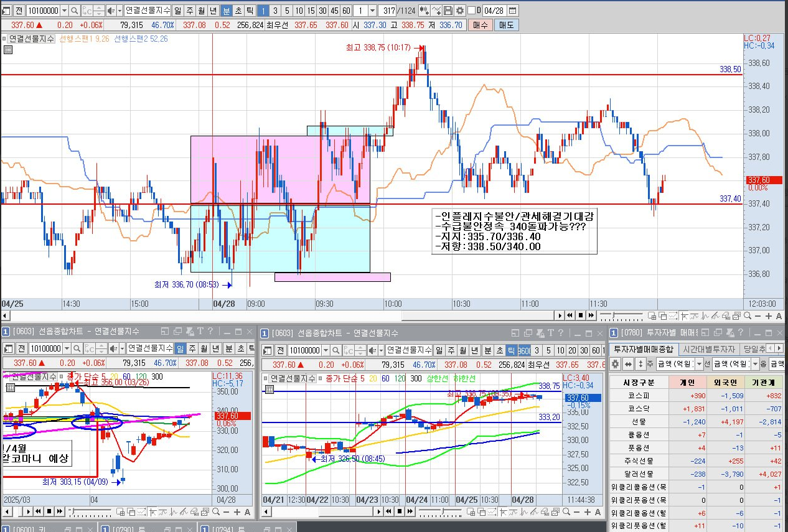Select the 투자자별매매종합 tab
This screenshot has height=532, width=788.
(643, 349)
